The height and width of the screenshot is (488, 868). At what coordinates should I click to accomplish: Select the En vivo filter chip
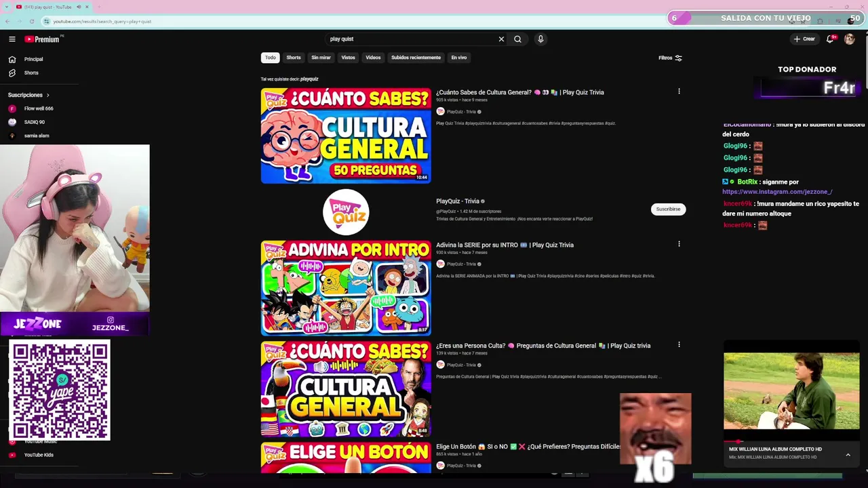coord(459,58)
